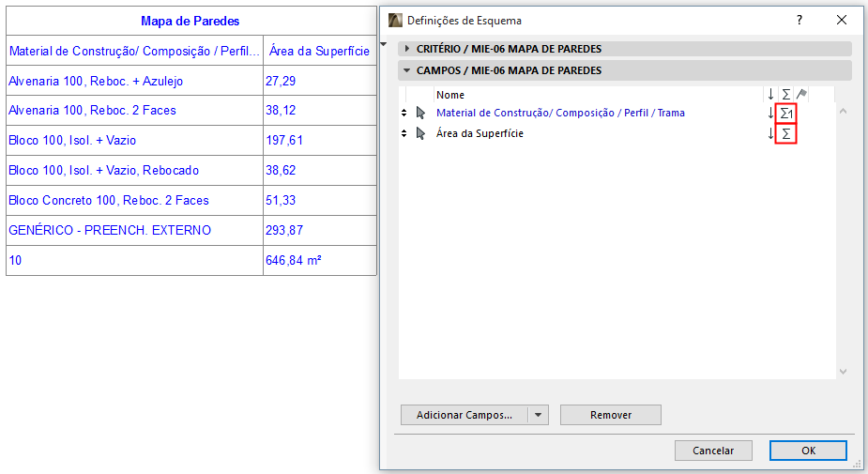Toggle sum icon for Área da Superfície row
The width and height of the screenshot is (868, 474).
pyautogui.click(x=786, y=133)
